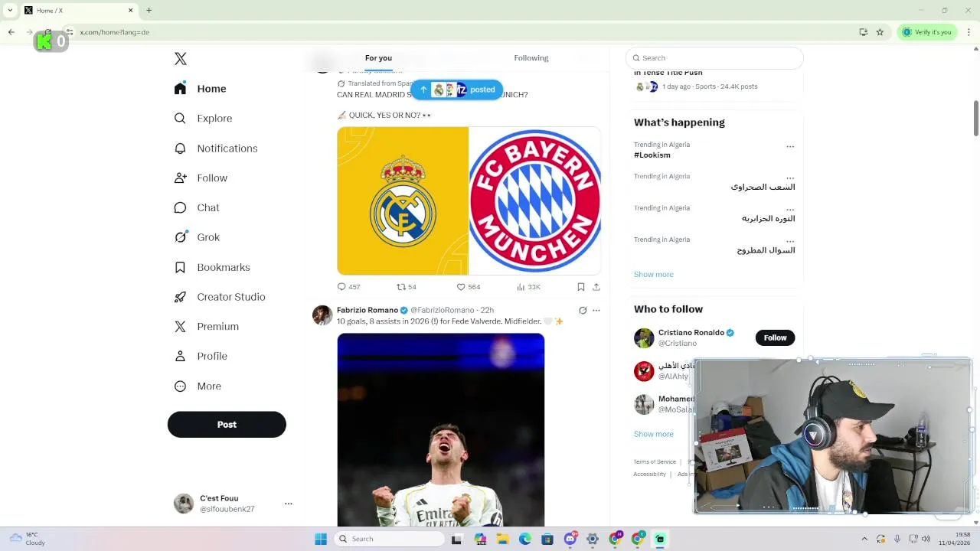The width and height of the screenshot is (980, 551).
Task: Open Windows Start menu
Action: [x=321, y=539]
